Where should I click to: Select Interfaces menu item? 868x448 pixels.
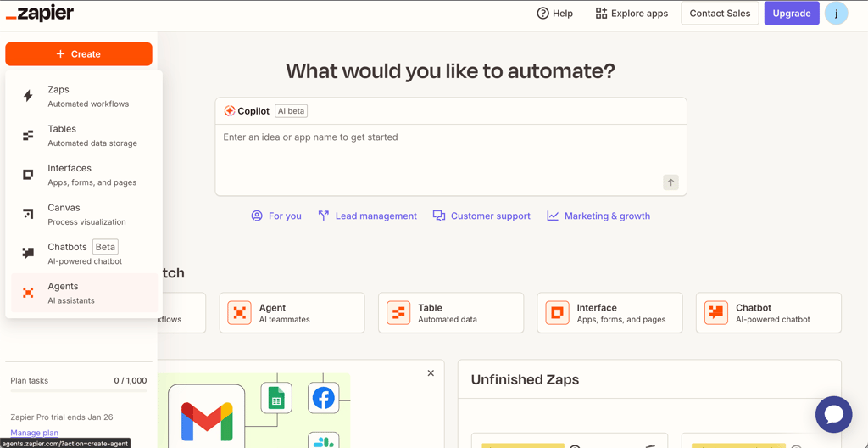tap(84, 175)
